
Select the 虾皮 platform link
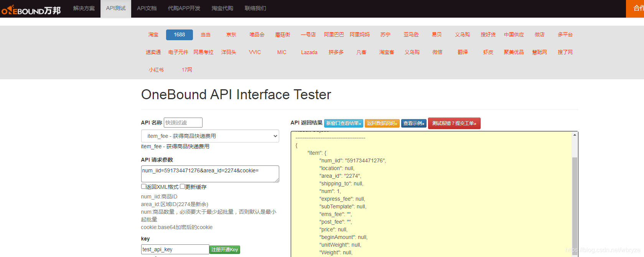coord(488,52)
